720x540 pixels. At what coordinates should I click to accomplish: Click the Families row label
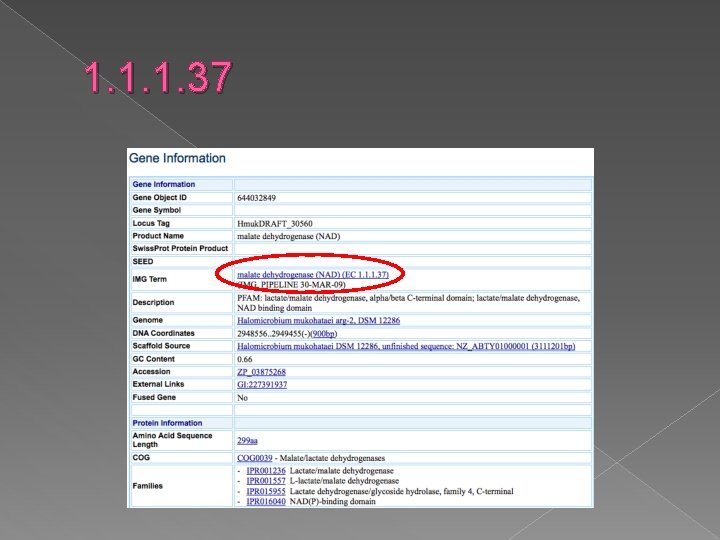click(x=147, y=486)
